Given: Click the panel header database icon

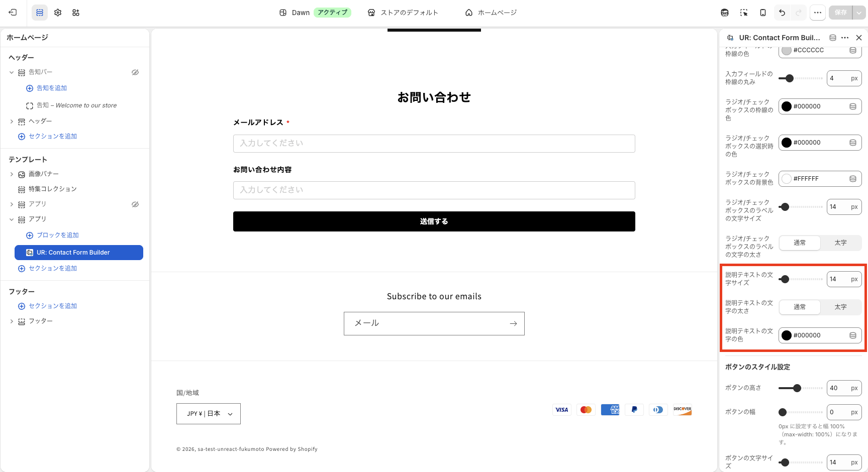Looking at the screenshot, I should click(833, 38).
